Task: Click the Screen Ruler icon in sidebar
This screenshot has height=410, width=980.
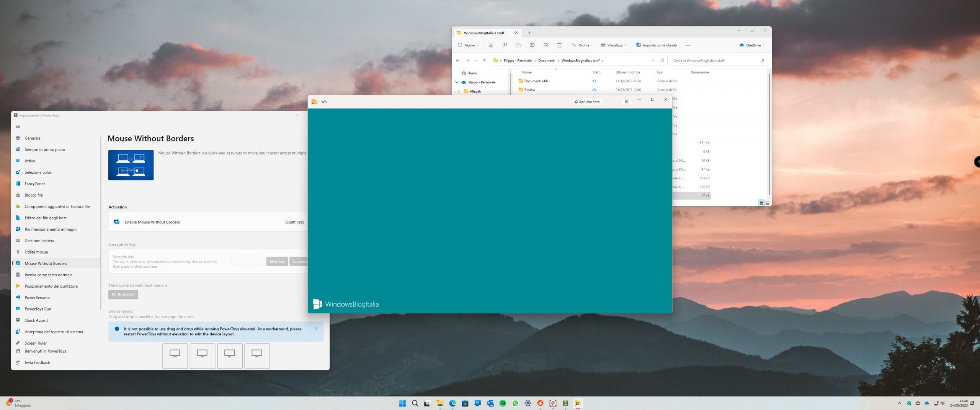Action: pos(18,343)
